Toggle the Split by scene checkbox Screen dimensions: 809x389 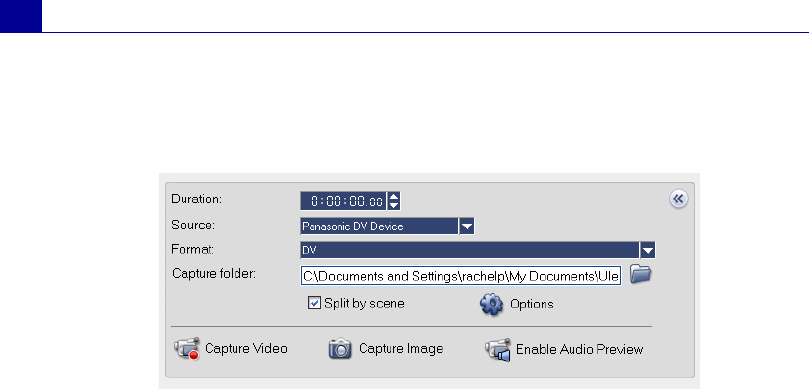tap(314, 303)
